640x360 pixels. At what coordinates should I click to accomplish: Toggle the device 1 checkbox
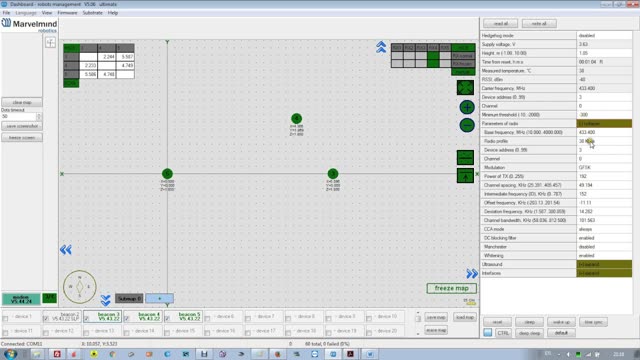[5, 318]
